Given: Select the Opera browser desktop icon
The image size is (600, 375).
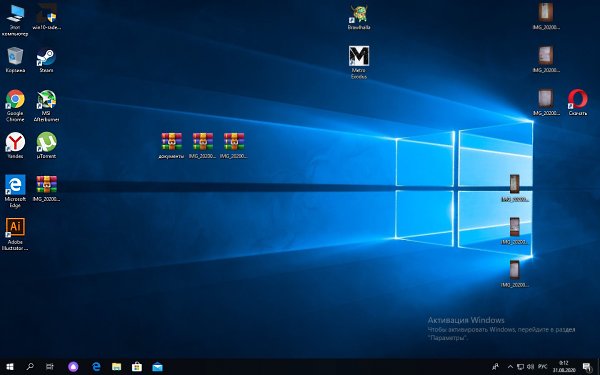Looking at the screenshot, I should (x=577, y=103).
